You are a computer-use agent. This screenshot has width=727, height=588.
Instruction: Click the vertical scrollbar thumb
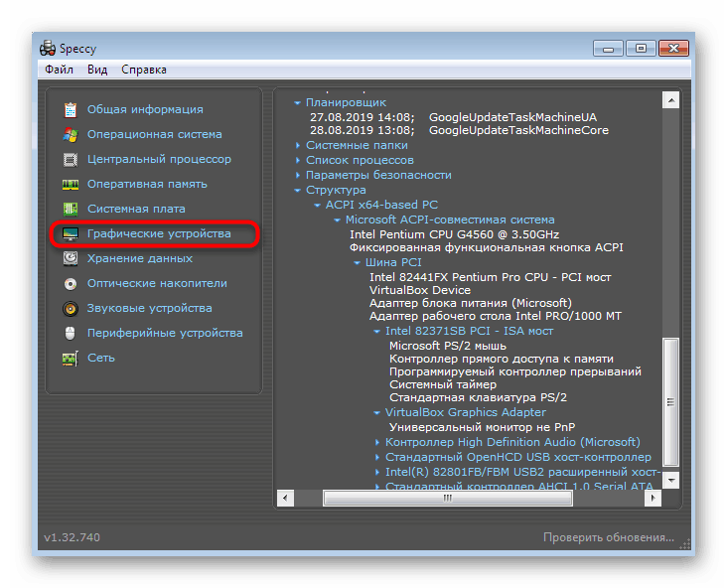(x=671, y=402)
